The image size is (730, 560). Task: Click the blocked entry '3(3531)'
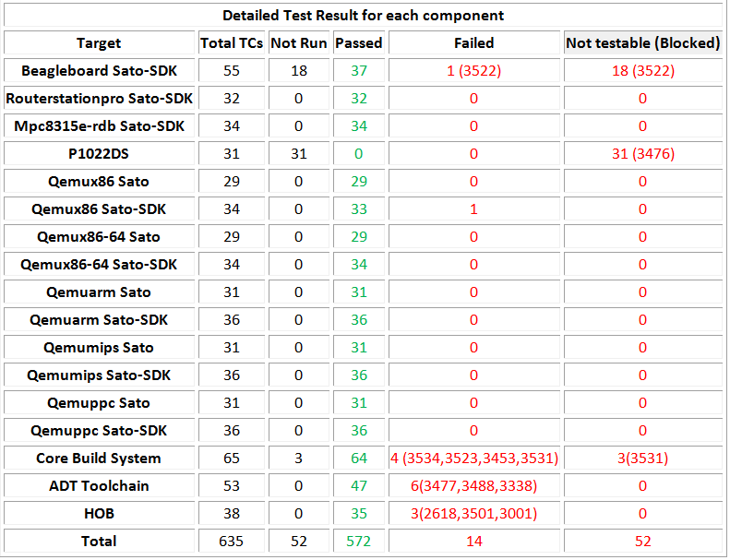642,459
